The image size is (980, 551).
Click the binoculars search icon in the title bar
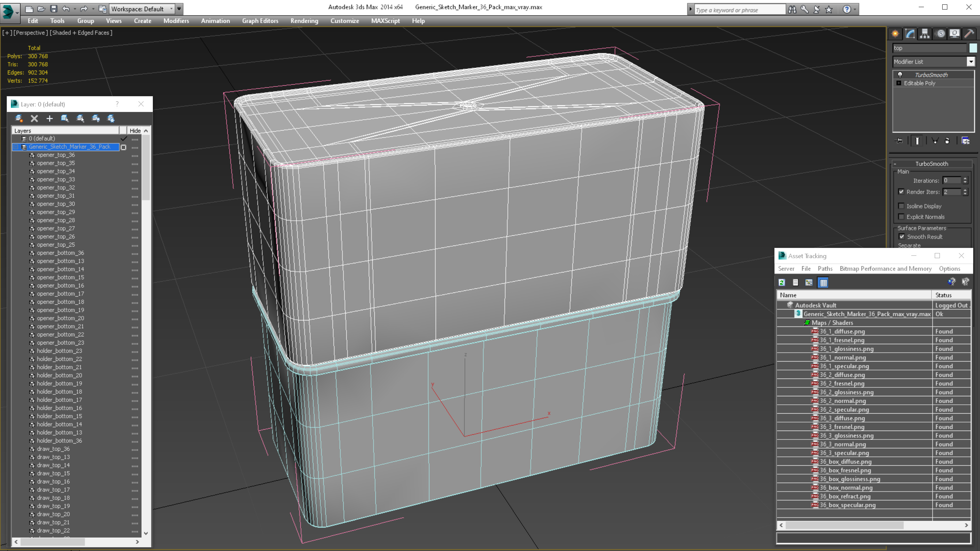[793, 10]
